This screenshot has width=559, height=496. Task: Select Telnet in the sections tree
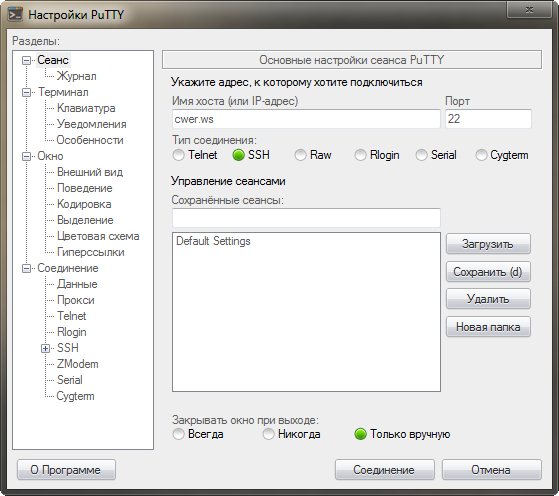coord(72,316)
